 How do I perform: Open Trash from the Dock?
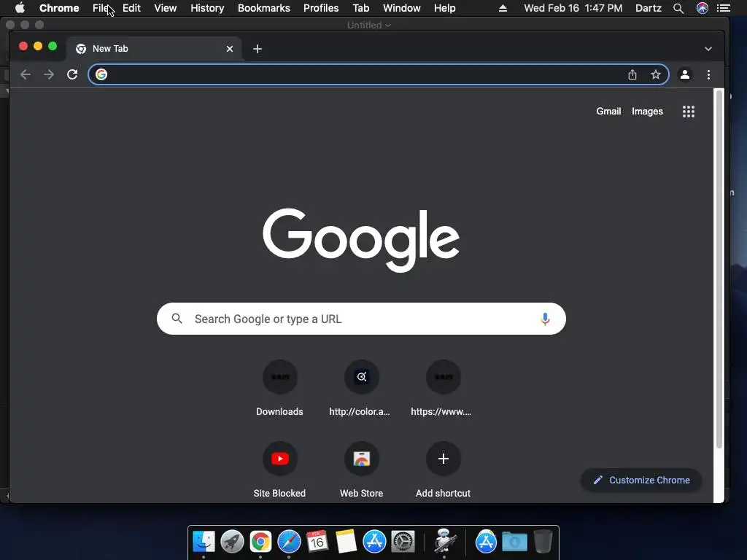543,542
